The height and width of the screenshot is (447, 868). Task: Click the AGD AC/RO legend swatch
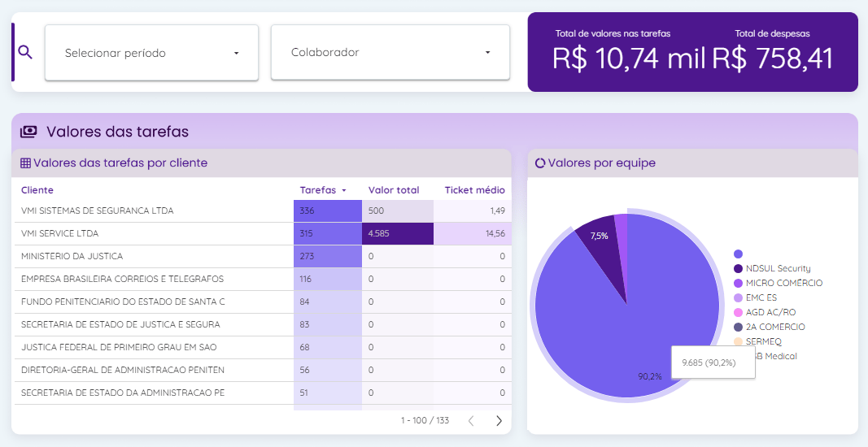[x=738, y=312]
